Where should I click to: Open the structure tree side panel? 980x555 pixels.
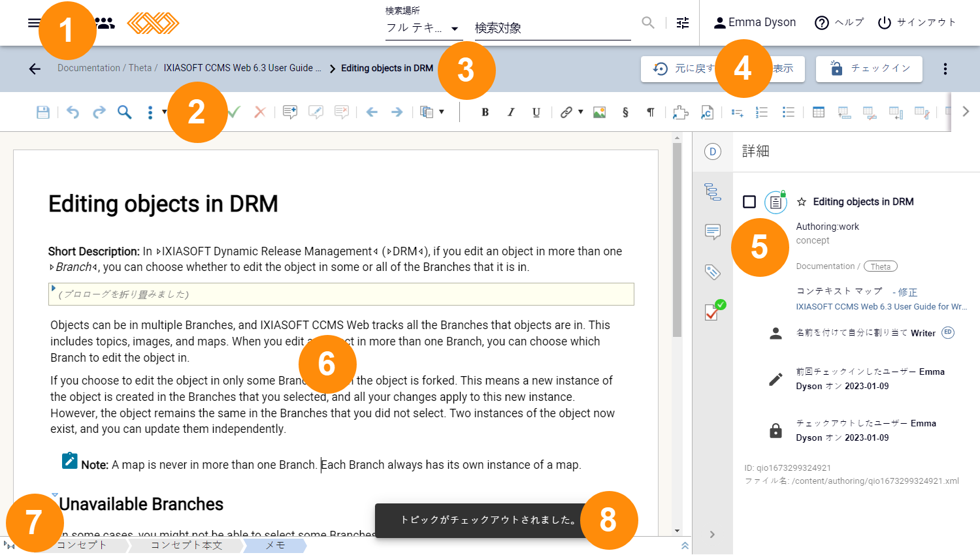[x=713, y=192]
